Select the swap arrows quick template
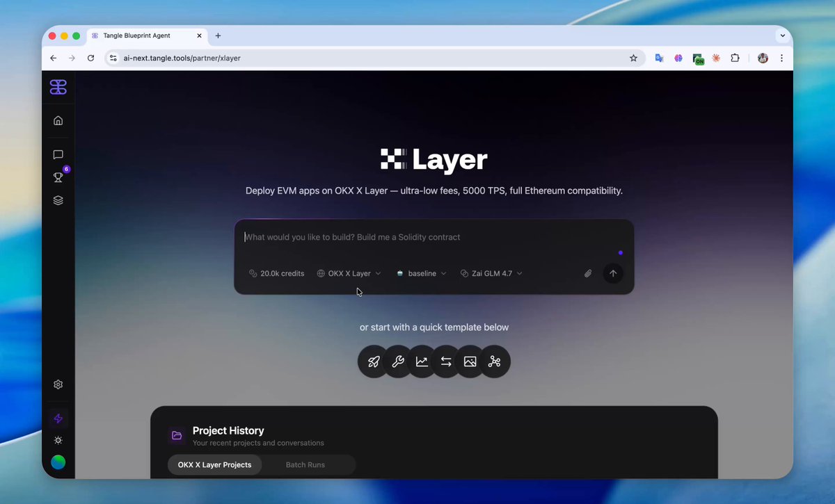The height and width of the screenshot is (504, 835). coord(446,361)
